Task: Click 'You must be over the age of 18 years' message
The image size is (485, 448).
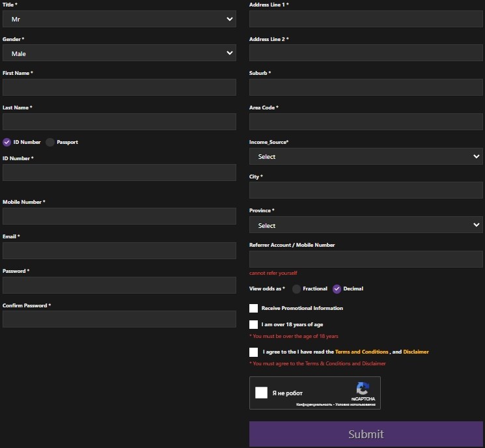Action: [294, 336]
